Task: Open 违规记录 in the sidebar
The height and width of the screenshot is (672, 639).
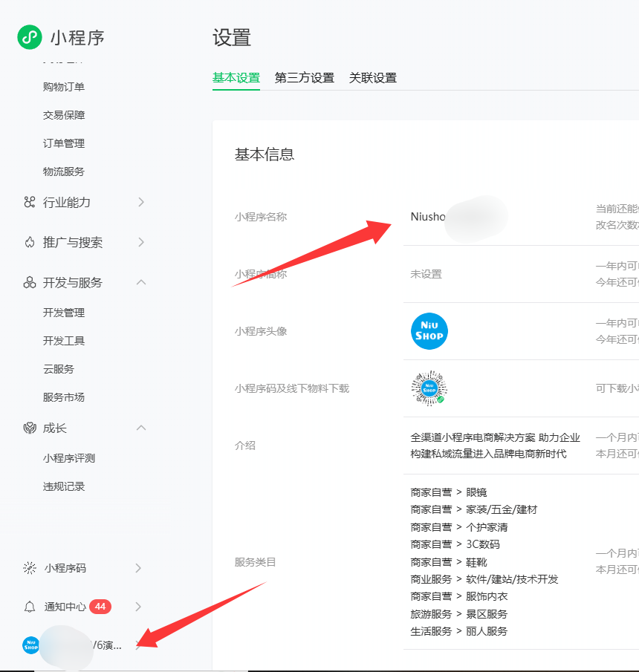Action: click(64, 486)
